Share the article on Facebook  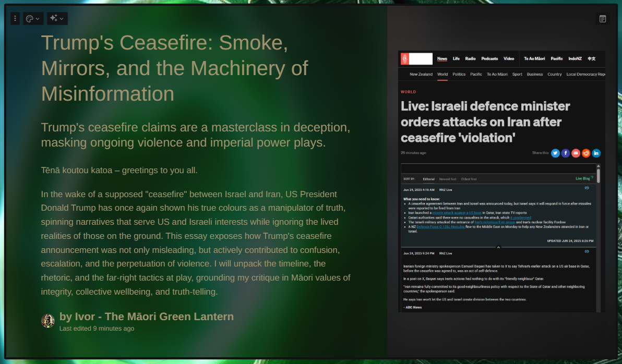click(x=566, y=153)
